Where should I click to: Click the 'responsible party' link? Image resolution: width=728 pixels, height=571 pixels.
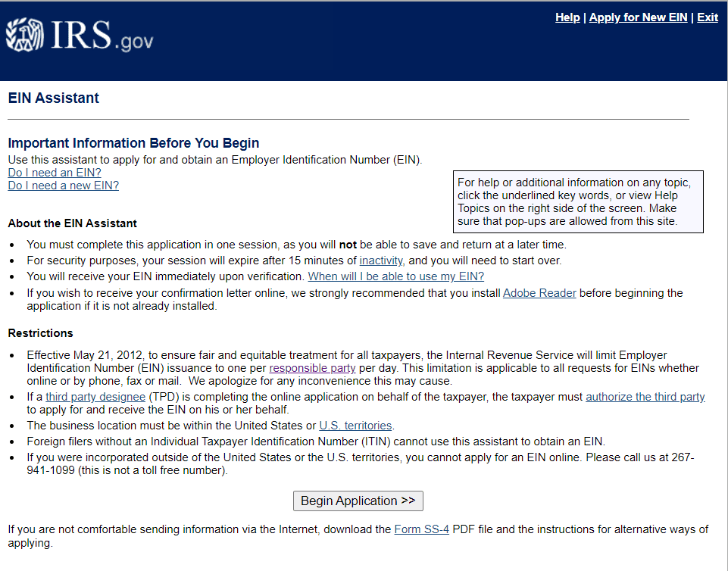click(x=312, y=369)
